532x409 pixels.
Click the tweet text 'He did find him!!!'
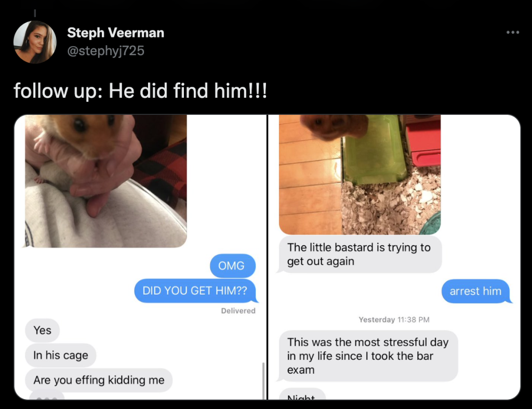188,91
